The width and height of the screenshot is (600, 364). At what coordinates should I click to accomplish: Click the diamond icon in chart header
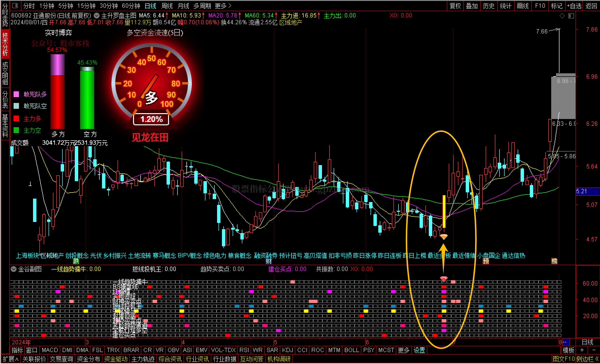coord(562,16)
